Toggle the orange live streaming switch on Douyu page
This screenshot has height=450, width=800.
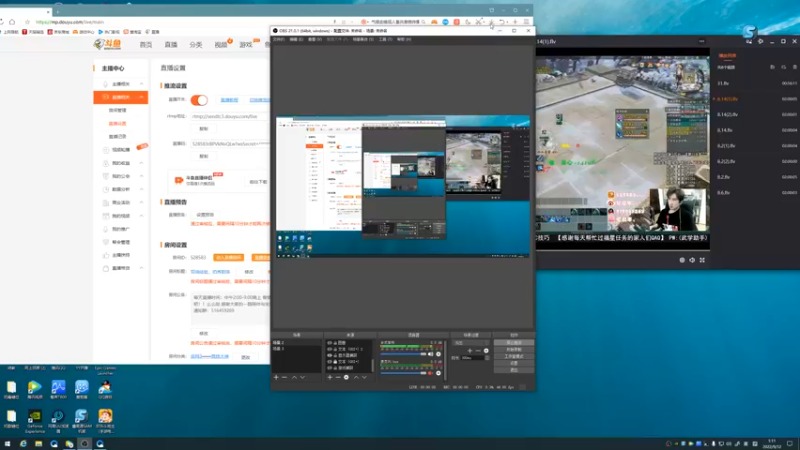click(199, 100)
